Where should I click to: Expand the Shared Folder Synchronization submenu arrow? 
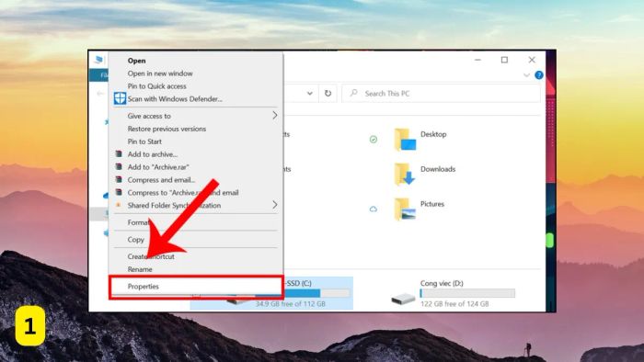tap(275, 205)
